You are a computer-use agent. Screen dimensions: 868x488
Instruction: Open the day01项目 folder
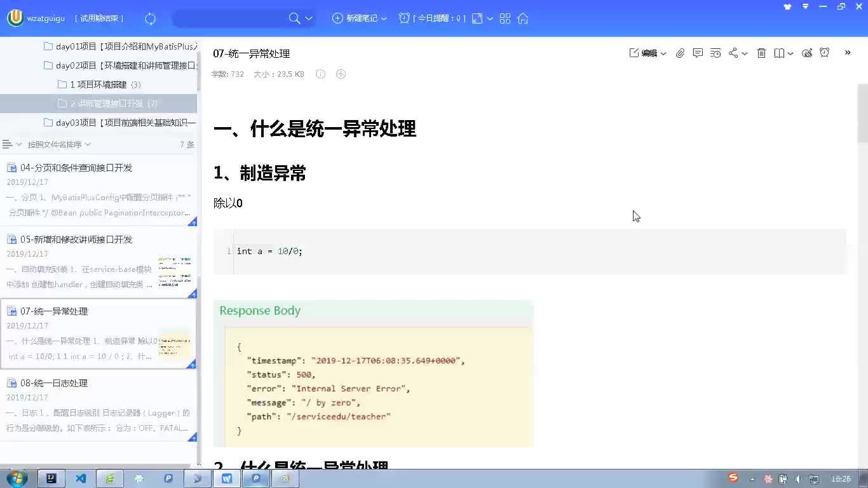(x=121, y=46)
